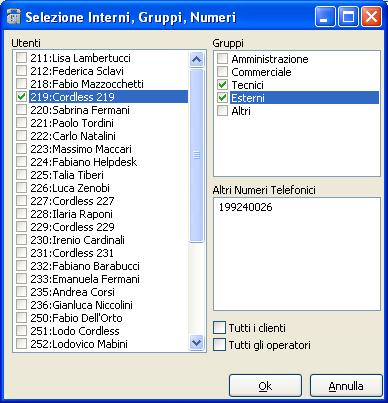Tick the checkbox for 224:Fabiano Helpdesk

point(21,162)
